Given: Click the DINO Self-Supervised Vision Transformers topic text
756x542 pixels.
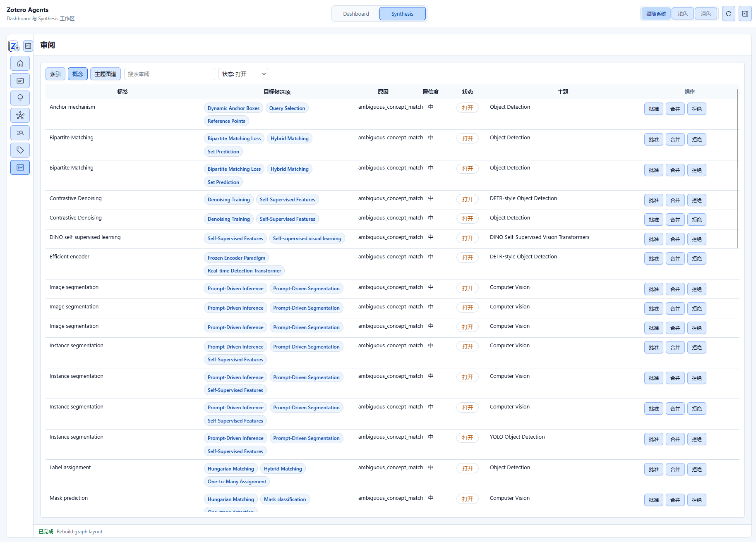Looking at the screenshot, I should 540,237.
